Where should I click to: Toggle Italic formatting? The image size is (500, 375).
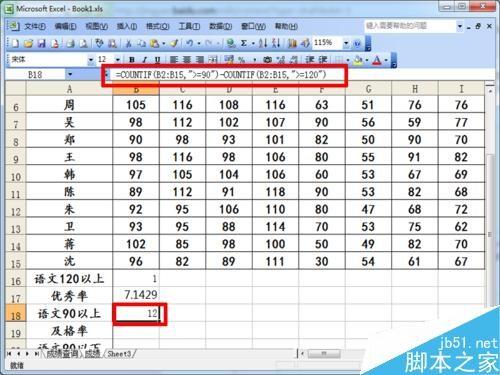click(145, 60)
